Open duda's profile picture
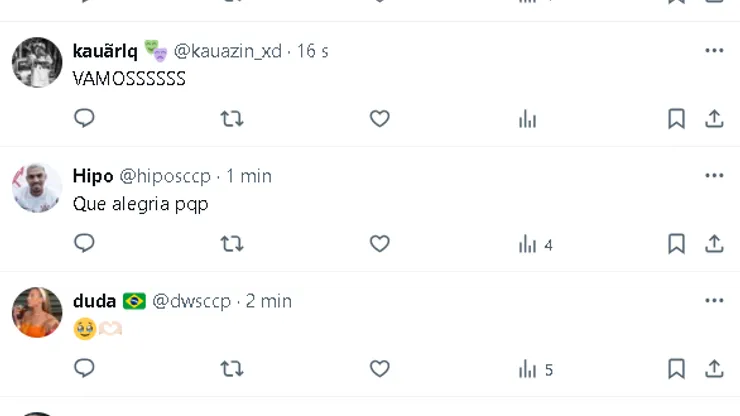Screen dimensions: 740x416 [x=37, y=312]
